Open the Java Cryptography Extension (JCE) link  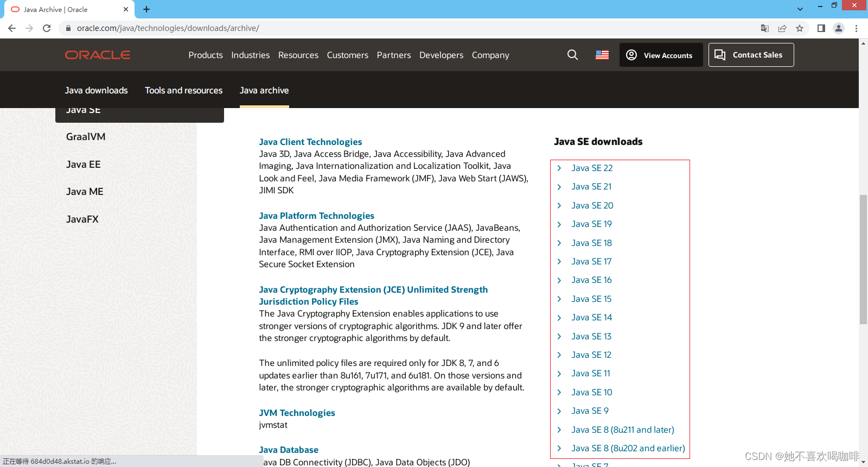click(x=373, y=295)
